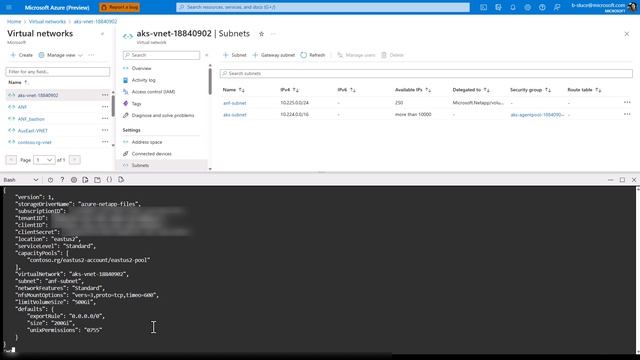
Task: Go to Home breadcrumb
Action: (14, 21)
